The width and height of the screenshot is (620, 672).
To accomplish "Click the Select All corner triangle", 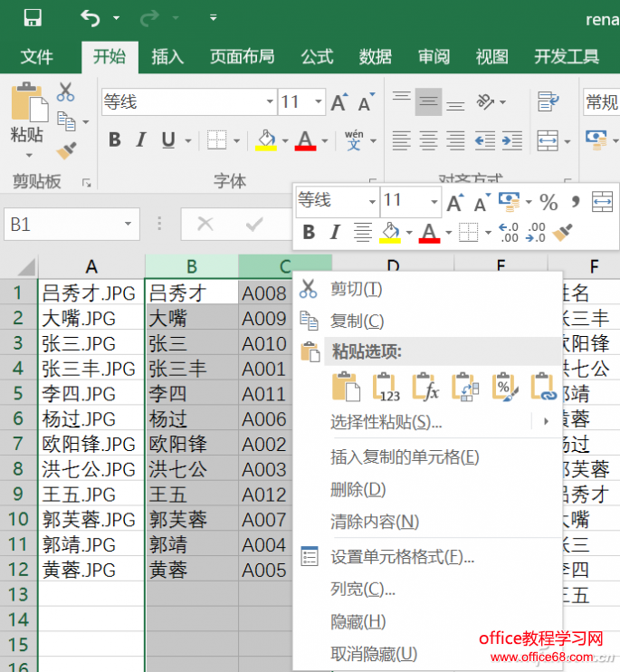I will 25,268.
